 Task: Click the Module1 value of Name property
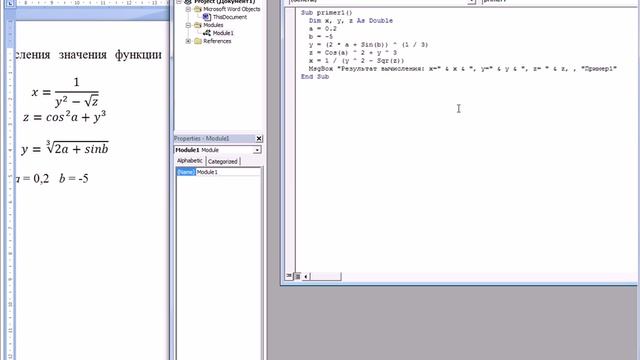tap(207, 172)
